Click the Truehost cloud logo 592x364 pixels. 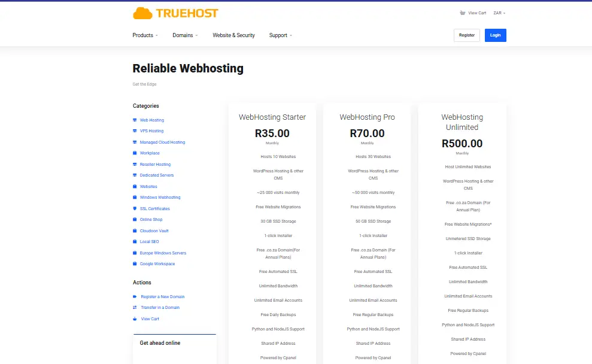pyautogui.click(x=174, y=13)
